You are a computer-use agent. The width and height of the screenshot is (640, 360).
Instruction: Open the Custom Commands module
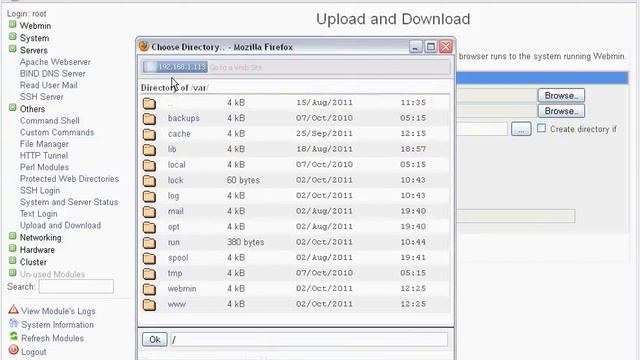coord(57,132)
